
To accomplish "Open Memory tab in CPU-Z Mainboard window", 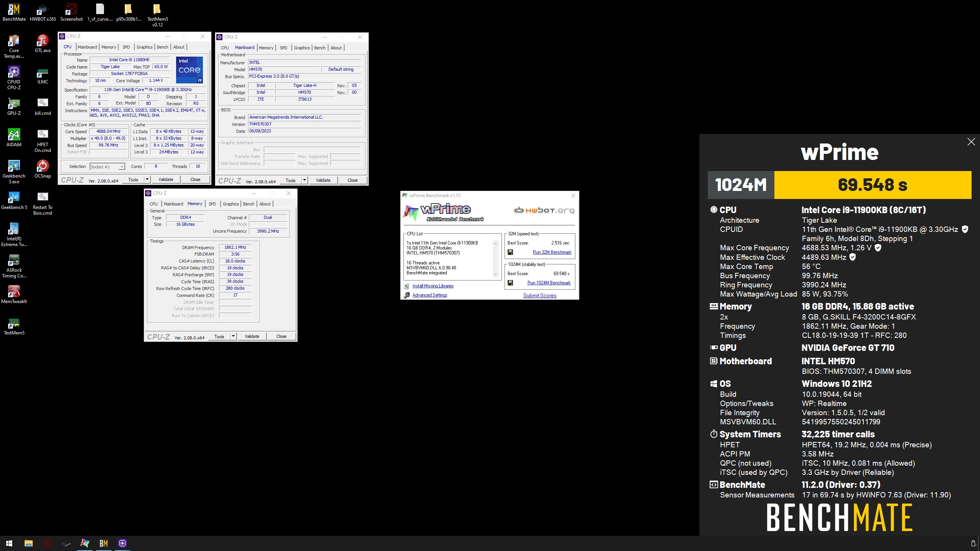I will [x=266, y=48].
